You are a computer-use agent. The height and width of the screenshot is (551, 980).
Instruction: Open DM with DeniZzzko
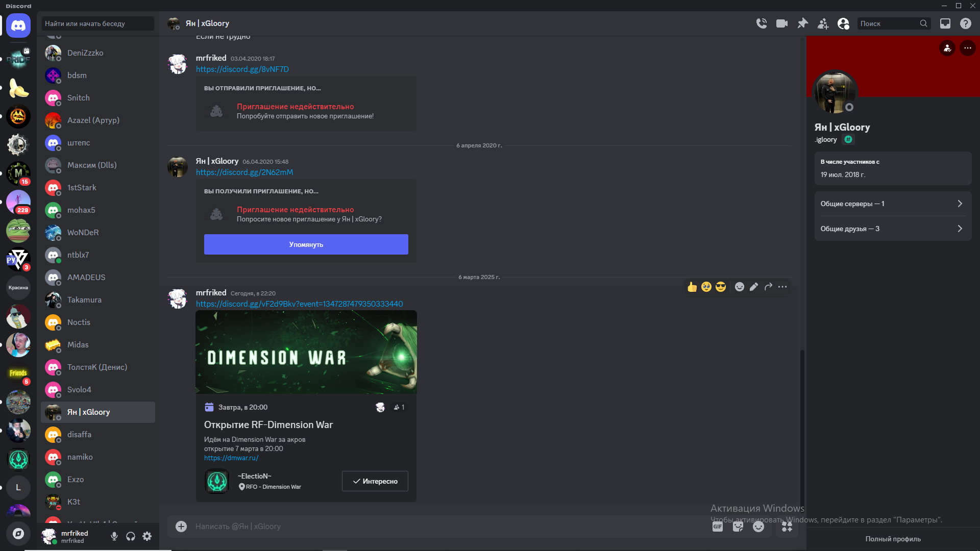click(x=98, y=53)
